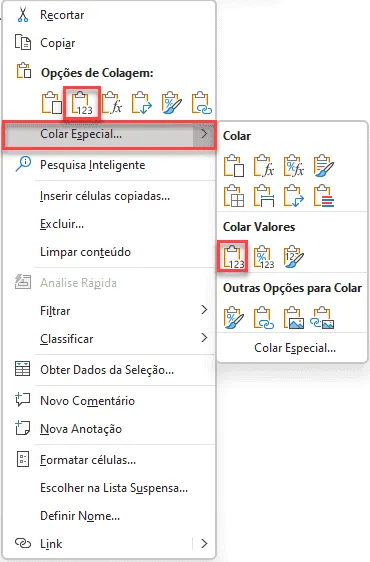Select Paste Transpose icon in Opções de Colagem

click(142, 104)
